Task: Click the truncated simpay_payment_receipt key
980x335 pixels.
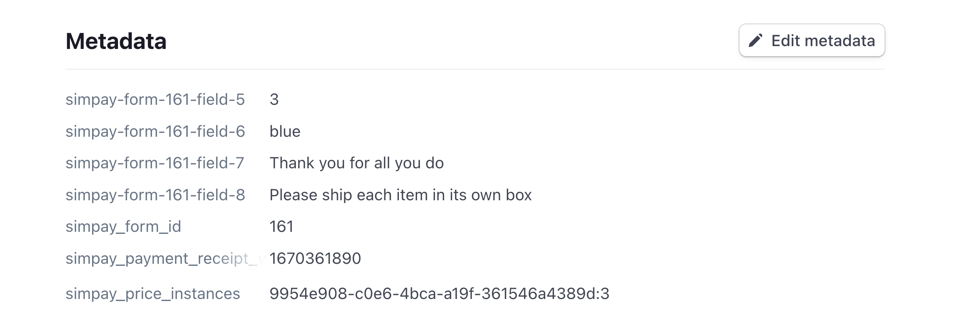Action: (x=162, y=258)
